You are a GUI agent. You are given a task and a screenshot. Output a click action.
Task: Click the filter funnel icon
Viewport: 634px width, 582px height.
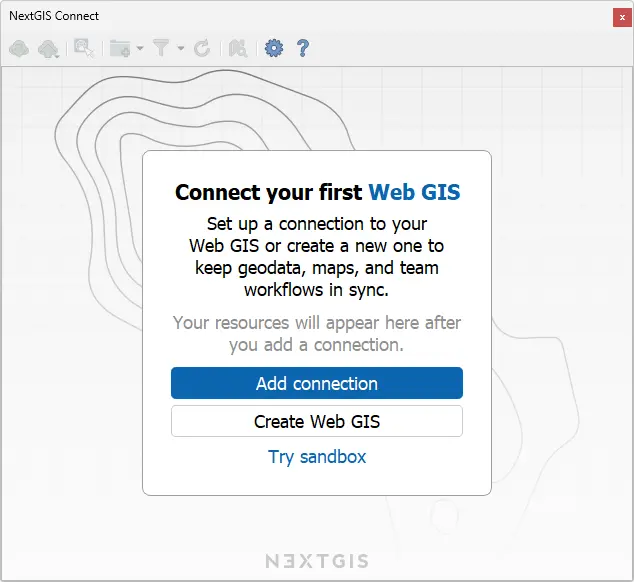point(161,48)
